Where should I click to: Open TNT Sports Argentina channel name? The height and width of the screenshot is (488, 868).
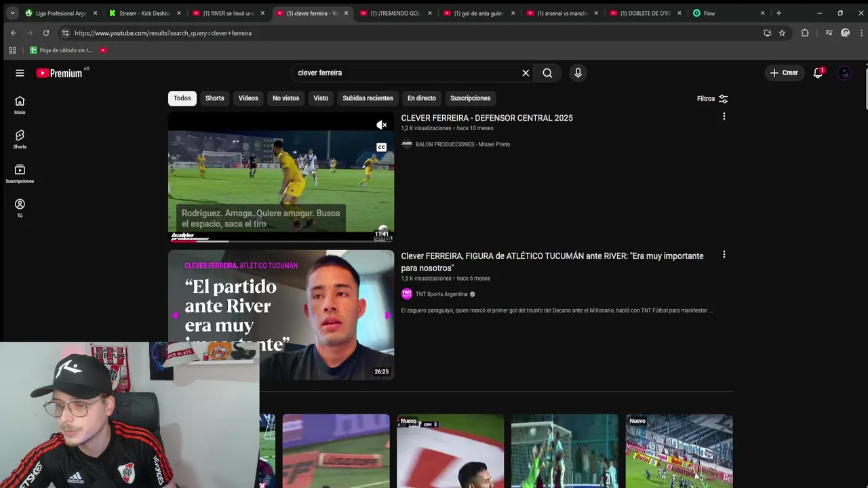tap(441, 294)
